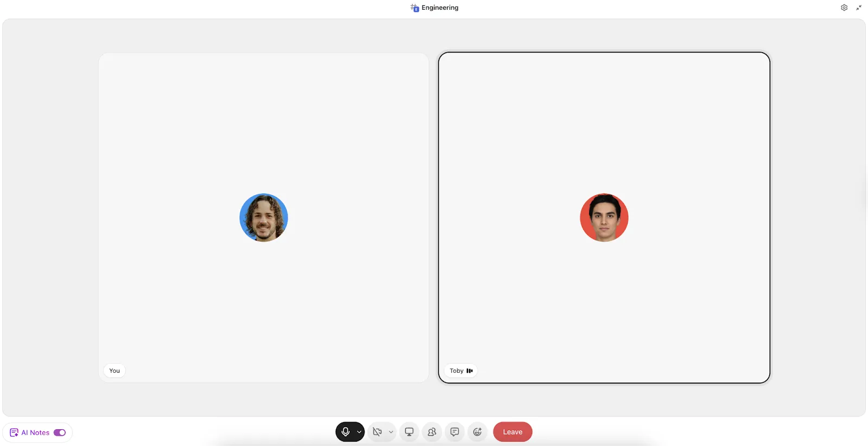868x446 pixels.
Task: Click the AI Notes document icon
Action: [x=14, y=432]
